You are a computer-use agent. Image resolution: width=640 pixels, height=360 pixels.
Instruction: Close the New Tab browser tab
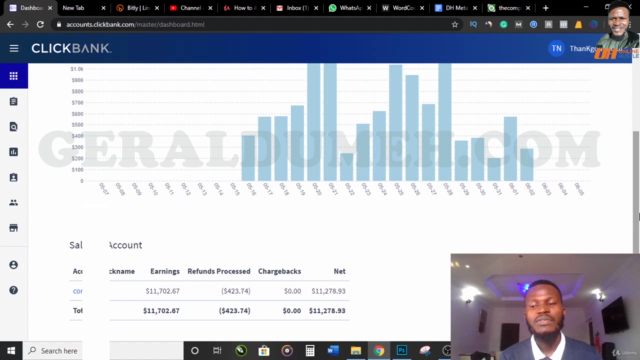click(103, 8)
